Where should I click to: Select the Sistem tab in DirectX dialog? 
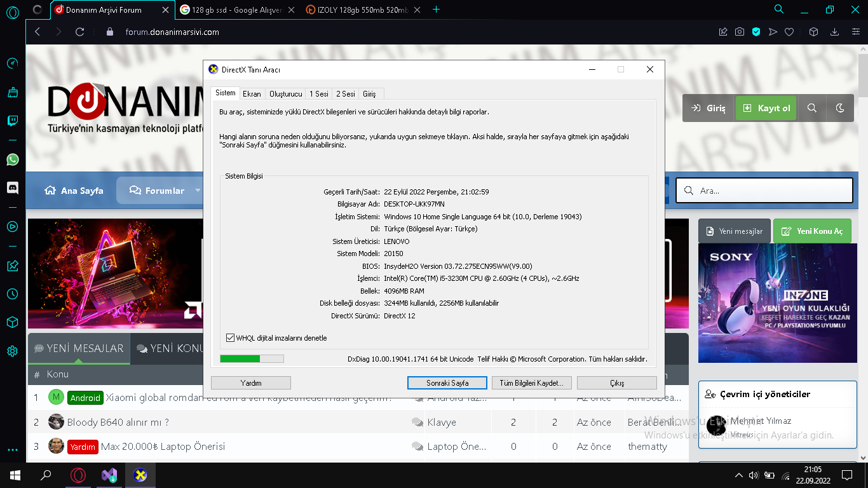coord(226,93)
